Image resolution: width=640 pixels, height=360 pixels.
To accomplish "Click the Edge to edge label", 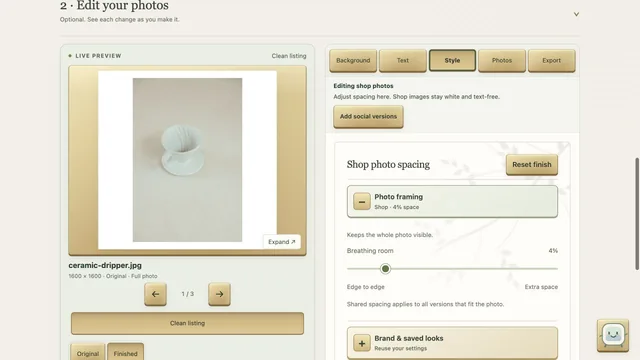I will pos(365,287).
